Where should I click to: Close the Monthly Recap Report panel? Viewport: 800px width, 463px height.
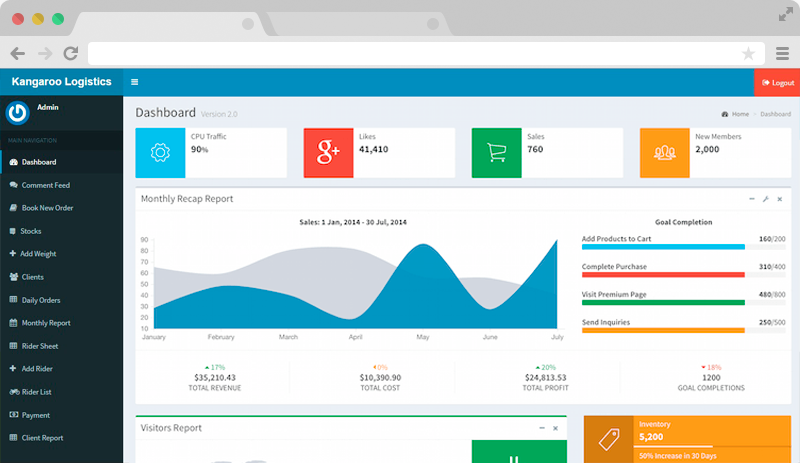pyautogui.click(x=780, y=199)
